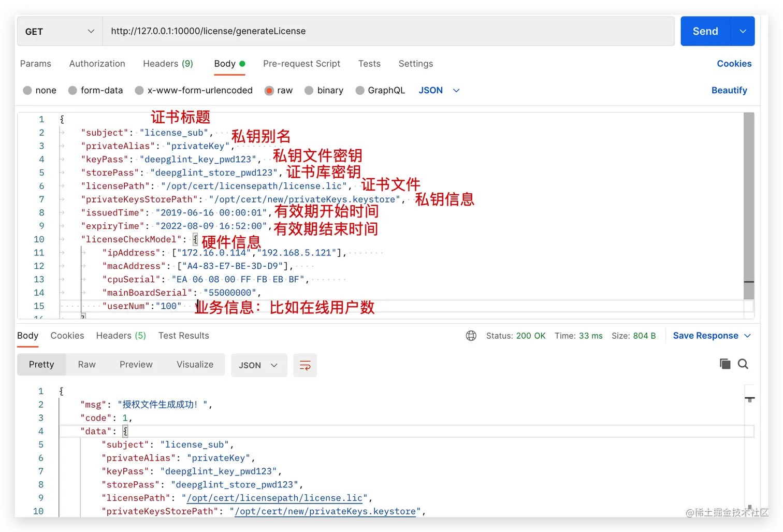
Task: Click the Beautify link
Action: [x=729, y=90]
